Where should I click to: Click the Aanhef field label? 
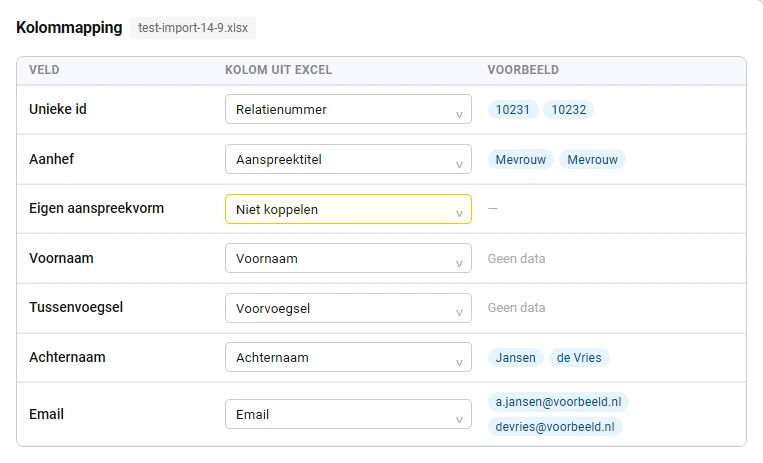click(x=52, y=159)
